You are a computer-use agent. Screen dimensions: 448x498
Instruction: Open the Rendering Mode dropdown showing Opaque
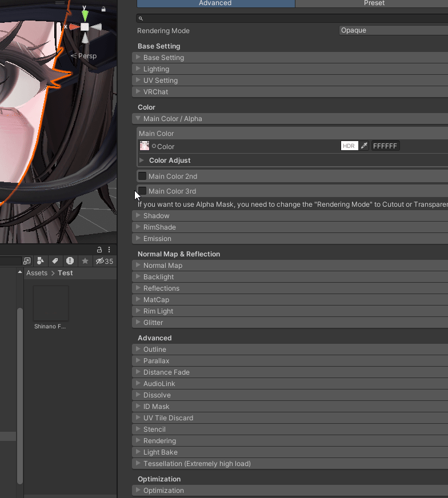pyautogui.click(x=393, y=30)
